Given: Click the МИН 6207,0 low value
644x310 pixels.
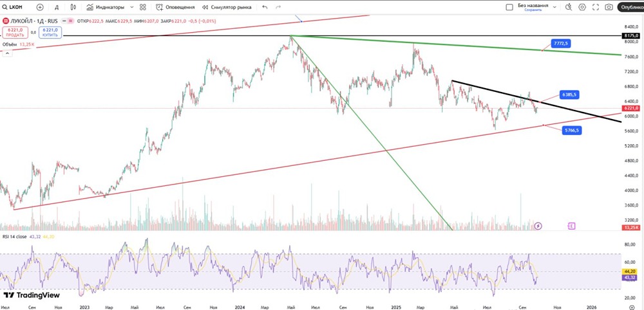Looking at the screenshot, I should 146,21.
